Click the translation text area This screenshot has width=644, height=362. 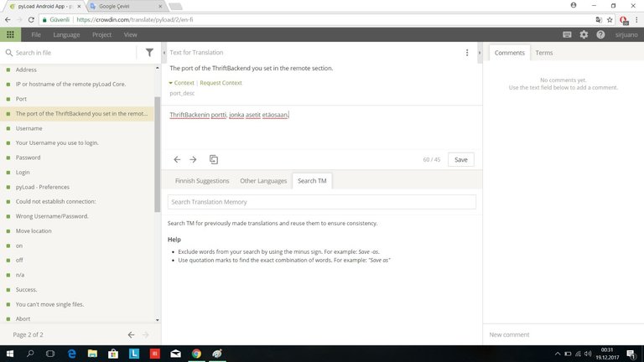point(322,127)
